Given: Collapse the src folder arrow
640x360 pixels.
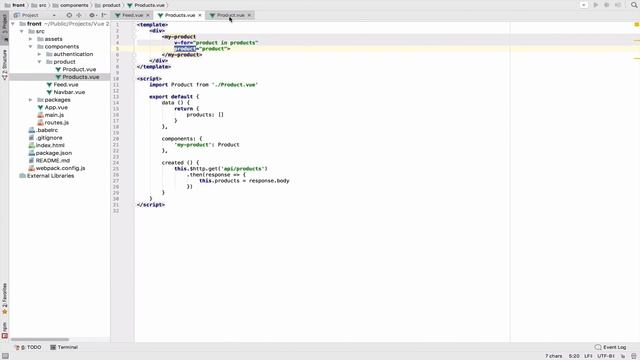Looking at the screenshot, I should coord(22,31).
